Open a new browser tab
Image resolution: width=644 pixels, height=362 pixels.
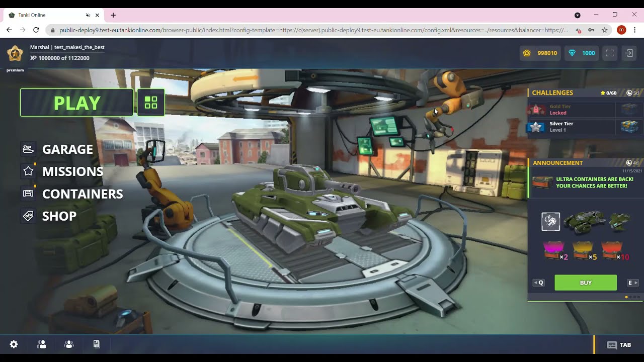tap(113, 15)
